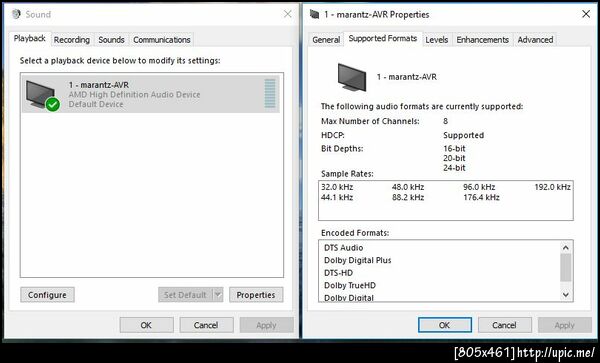
Task: Close the Sound window
Action: coord(287,14)
